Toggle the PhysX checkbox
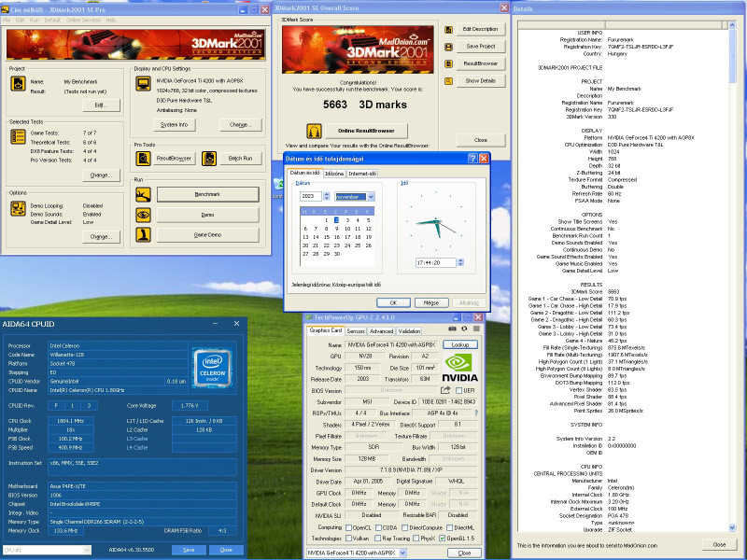Viewport: 747px width, 560px height. (416, 539)
